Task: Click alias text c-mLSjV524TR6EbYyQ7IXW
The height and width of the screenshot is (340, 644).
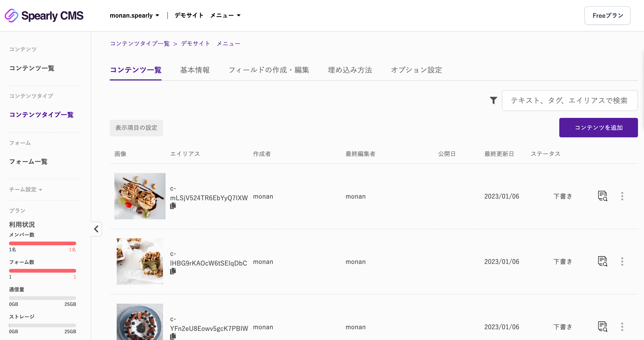Action: (x=209, y=193)
